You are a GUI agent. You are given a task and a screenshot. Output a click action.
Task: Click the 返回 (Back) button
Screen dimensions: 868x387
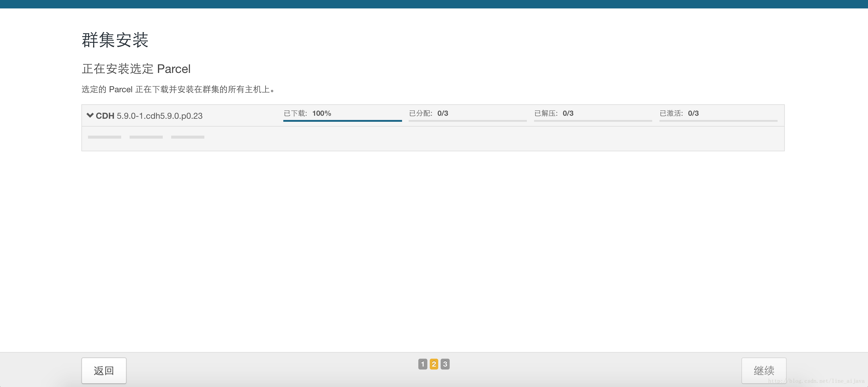104,370
